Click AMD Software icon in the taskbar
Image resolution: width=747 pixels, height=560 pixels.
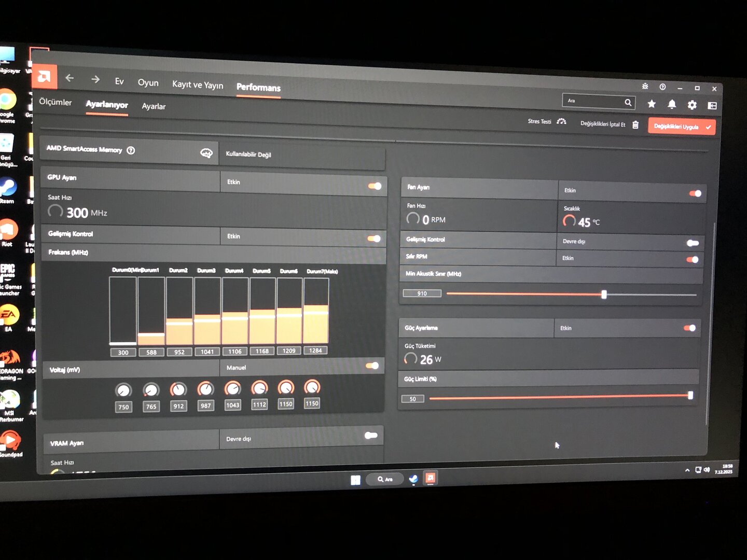click(431, 478)
